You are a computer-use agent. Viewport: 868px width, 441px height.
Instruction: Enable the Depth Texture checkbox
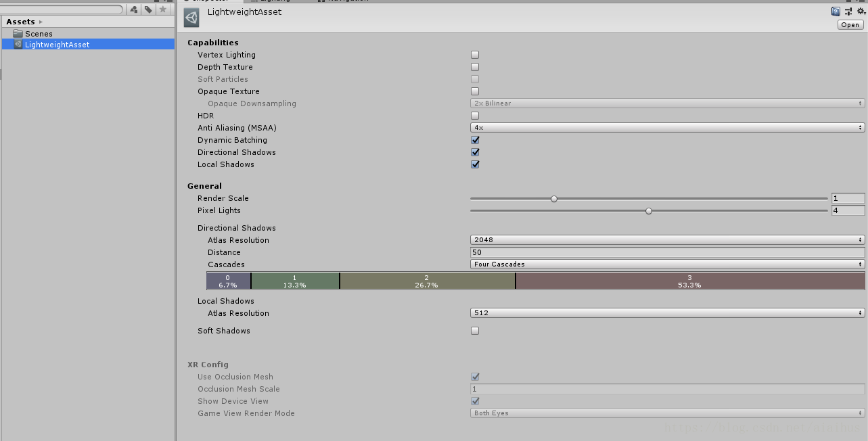point(475,67)
